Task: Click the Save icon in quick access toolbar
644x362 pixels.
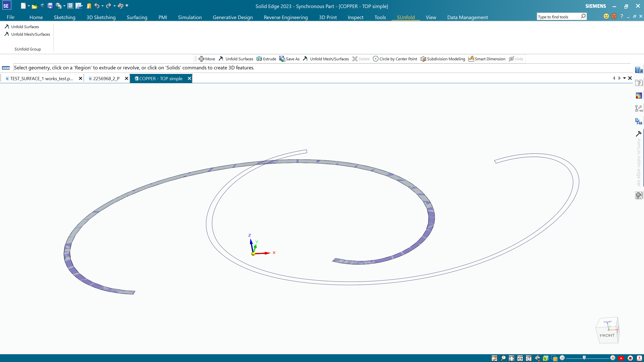Action: [50, 6]
